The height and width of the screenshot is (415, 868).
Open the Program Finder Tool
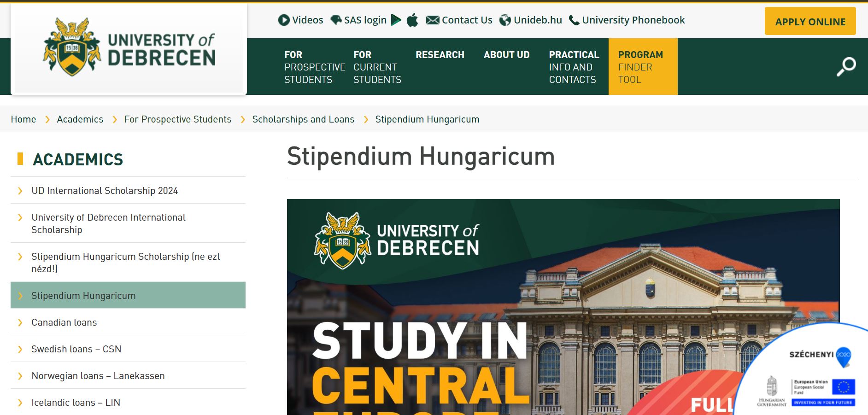[x=643, y=67]
